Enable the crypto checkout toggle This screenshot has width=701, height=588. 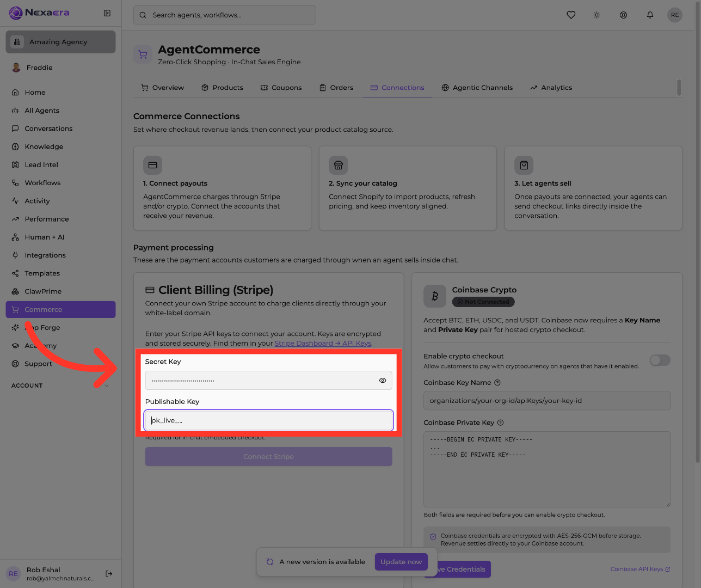660,360
